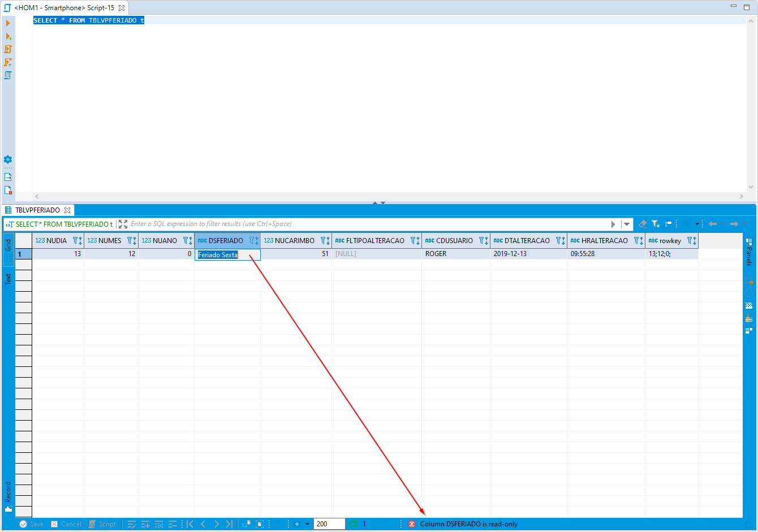Screen dimensions: 758x532
Task: Open the value filter eraser to reset filters
Action: point(642,224)
